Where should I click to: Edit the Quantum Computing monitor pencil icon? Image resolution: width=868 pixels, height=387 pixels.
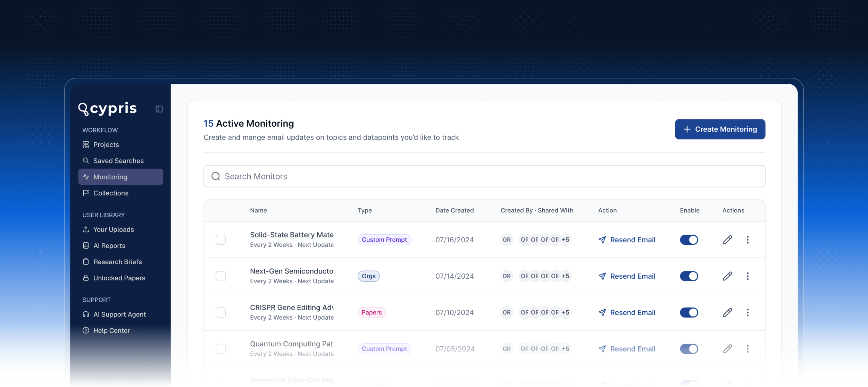(x=727, y=349)
